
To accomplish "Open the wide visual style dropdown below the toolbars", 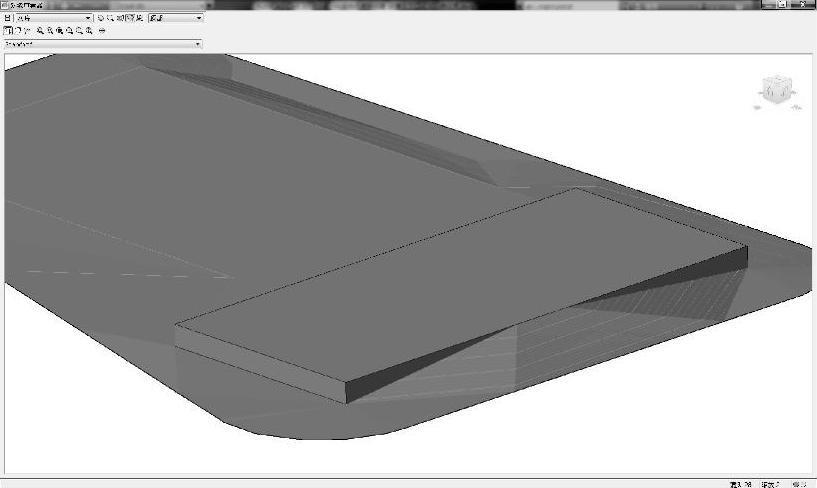I will click(103, 44).
